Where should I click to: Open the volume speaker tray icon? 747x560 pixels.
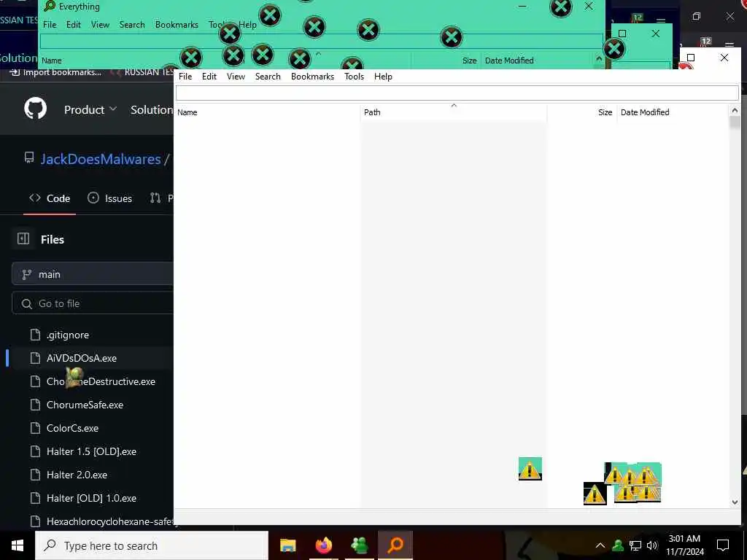pos(652,545)
